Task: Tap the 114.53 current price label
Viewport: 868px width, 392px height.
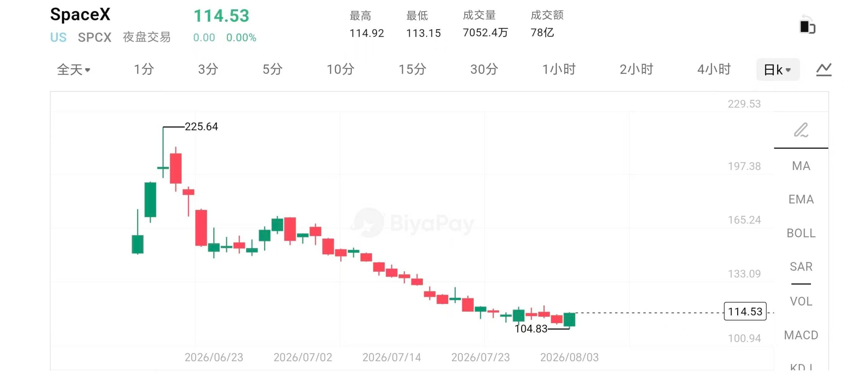Action: 745,311
